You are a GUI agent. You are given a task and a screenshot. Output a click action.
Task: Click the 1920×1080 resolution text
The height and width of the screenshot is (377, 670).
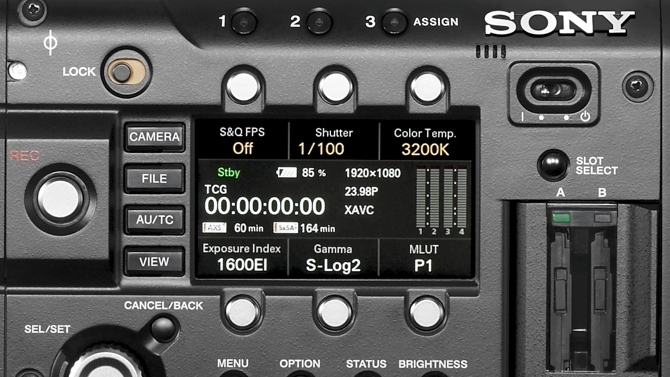(x=373, y=173)
